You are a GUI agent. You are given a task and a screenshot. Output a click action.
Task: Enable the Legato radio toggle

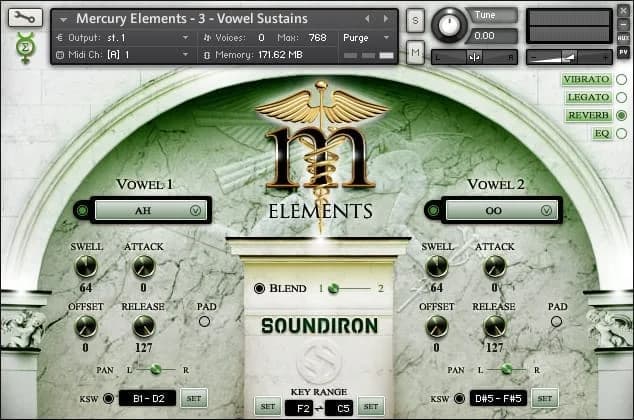621,97
